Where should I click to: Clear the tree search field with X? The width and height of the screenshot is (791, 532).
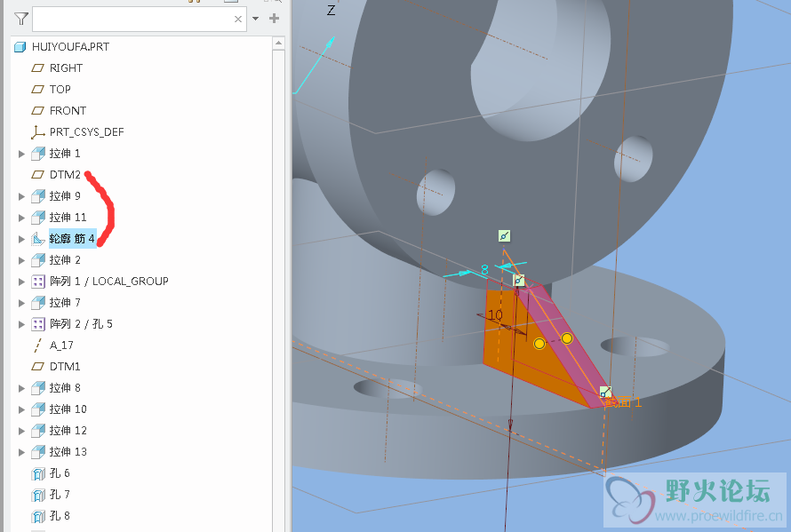click(238, 19)
